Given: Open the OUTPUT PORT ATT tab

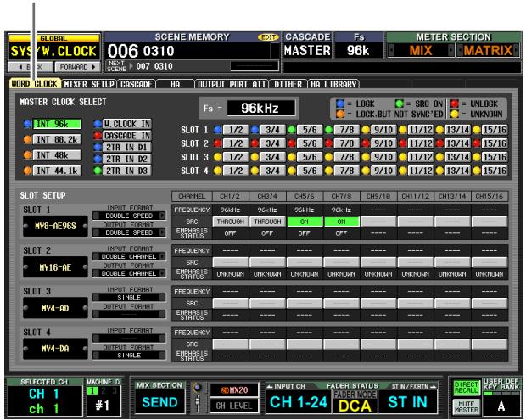Looking at the screenshot, I should [232, 84].
